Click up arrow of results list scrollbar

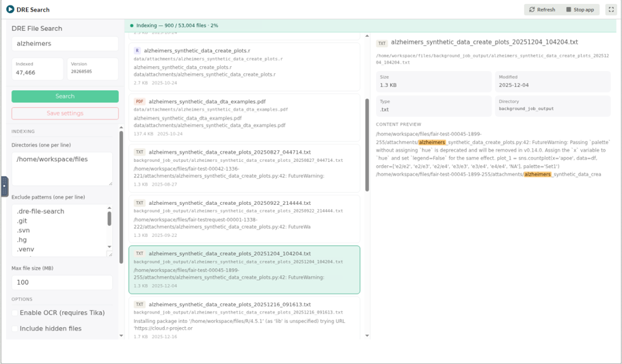pos(367,36)
